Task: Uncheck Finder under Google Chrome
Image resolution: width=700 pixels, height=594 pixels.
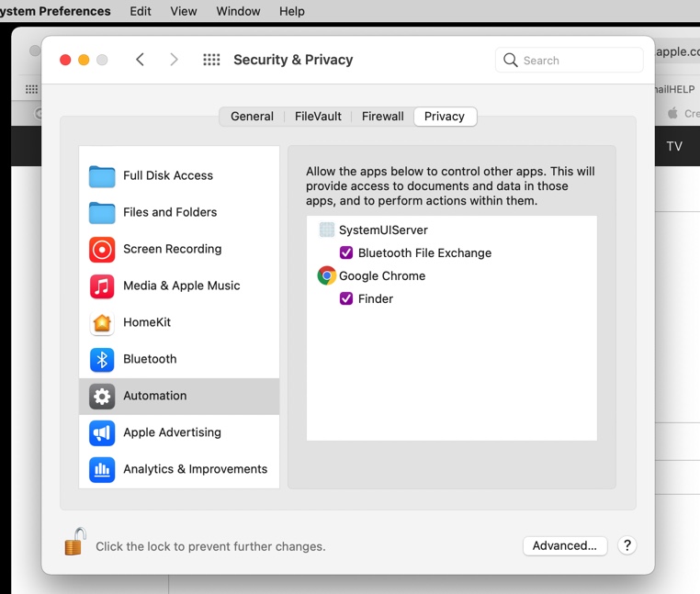Action: [346, 298]
